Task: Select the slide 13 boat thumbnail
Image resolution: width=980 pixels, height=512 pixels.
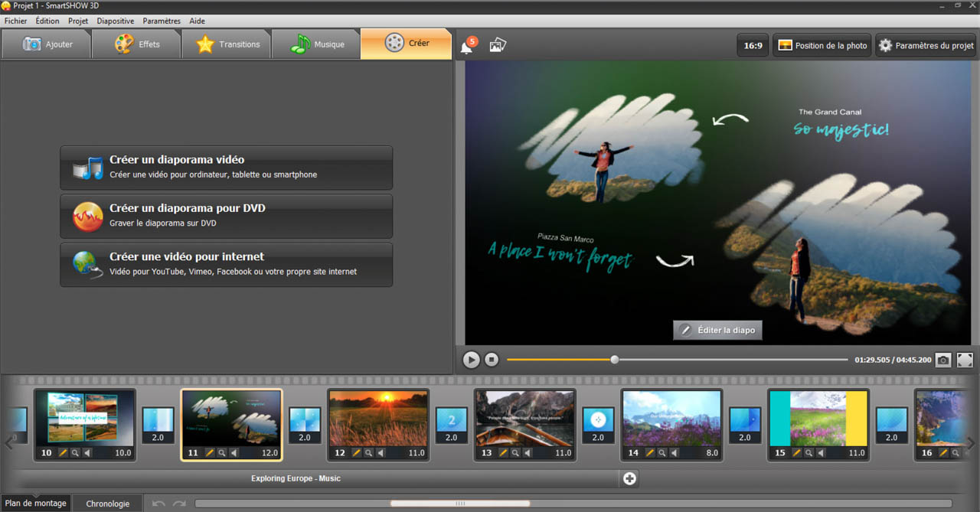Action: (525, 419)
